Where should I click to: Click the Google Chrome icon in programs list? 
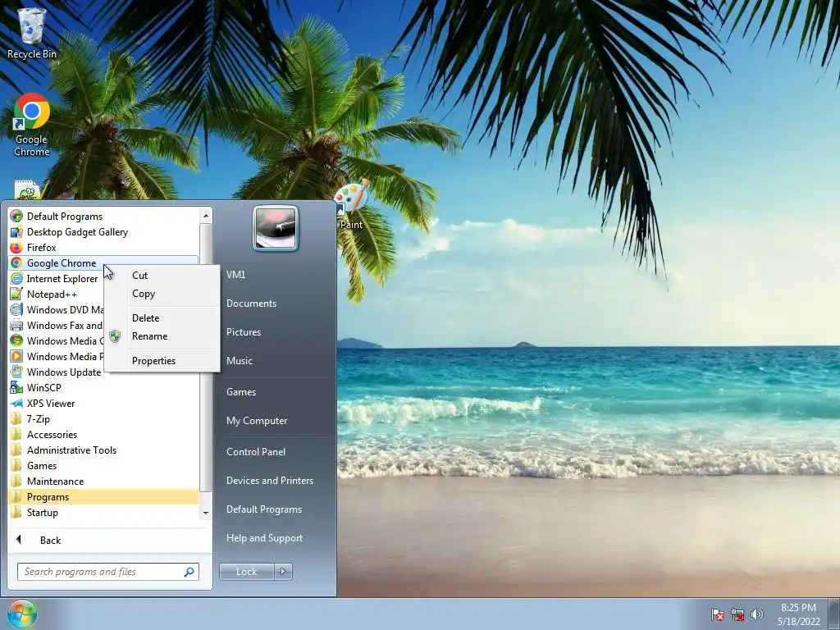[x=16, y=263]
